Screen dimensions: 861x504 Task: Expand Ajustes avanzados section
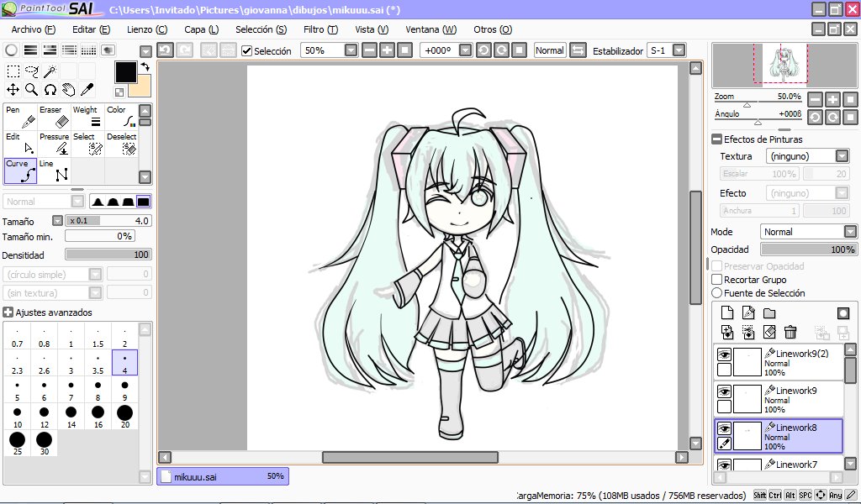8,312
